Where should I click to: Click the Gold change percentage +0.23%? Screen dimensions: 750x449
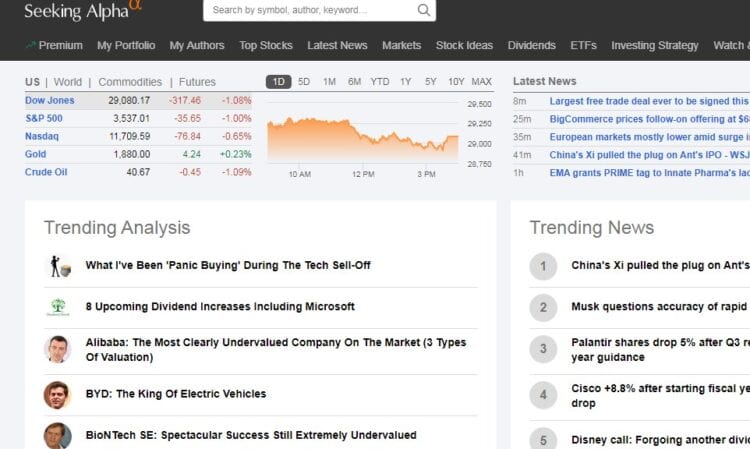coord(235,154)
